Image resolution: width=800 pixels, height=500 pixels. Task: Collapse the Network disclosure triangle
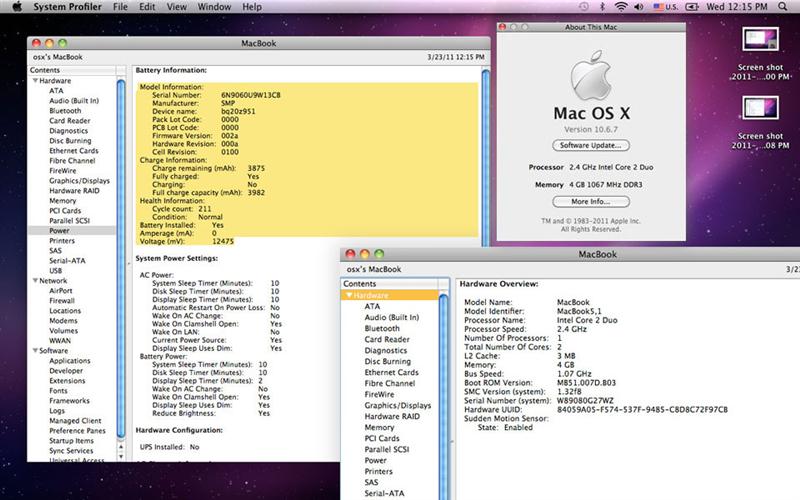tap(34, 281)
